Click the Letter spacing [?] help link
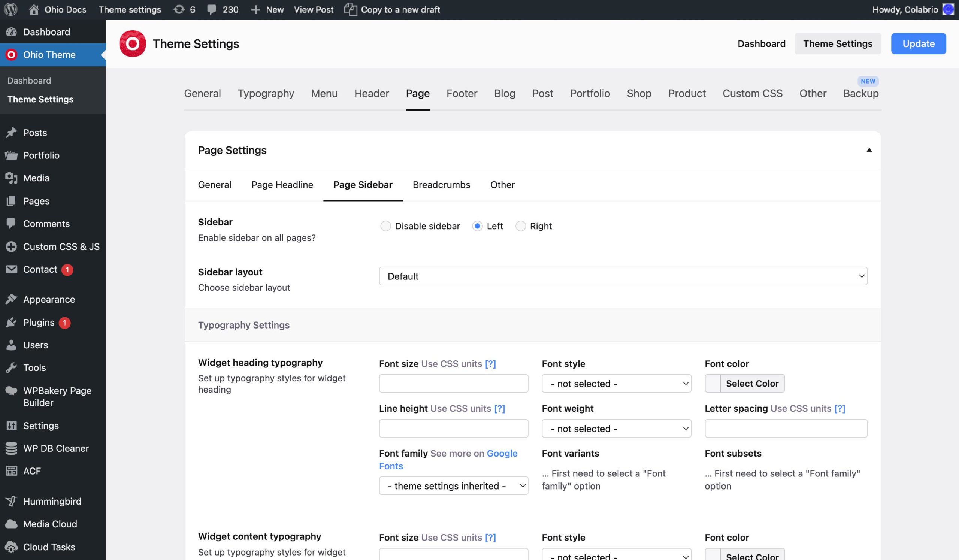 839,409
